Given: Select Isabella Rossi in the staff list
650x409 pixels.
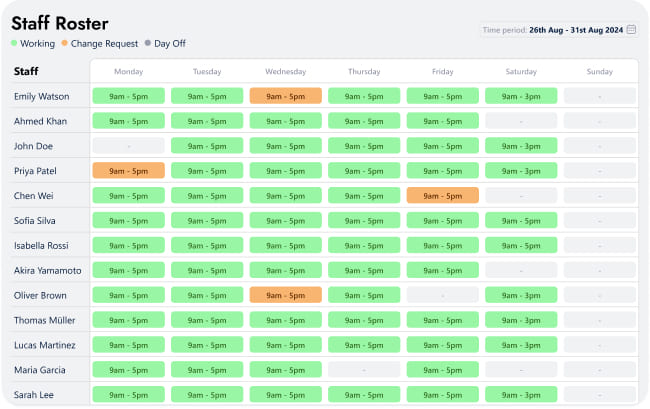Looking at the screenshot, I should pos(41,246).
